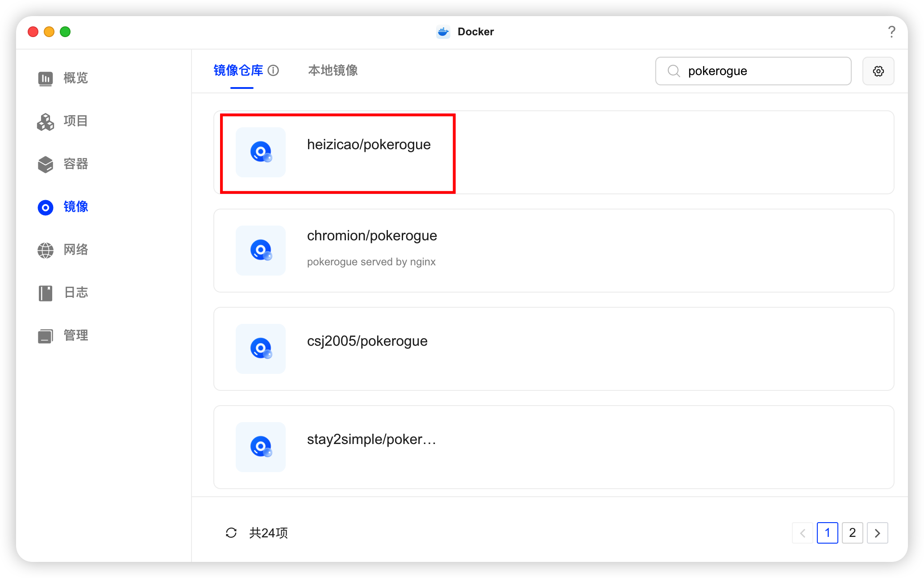Select the 项目 projects cubes icon

tap(46, 121)
